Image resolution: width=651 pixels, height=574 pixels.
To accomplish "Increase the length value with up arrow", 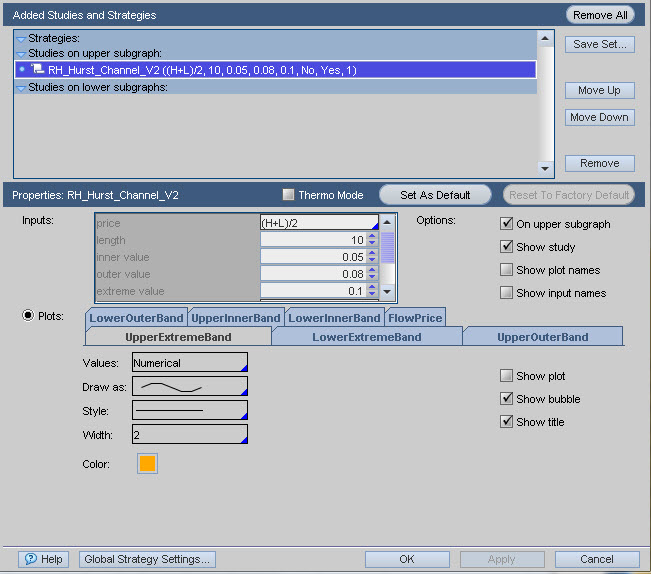I will [x=372, y=236].
